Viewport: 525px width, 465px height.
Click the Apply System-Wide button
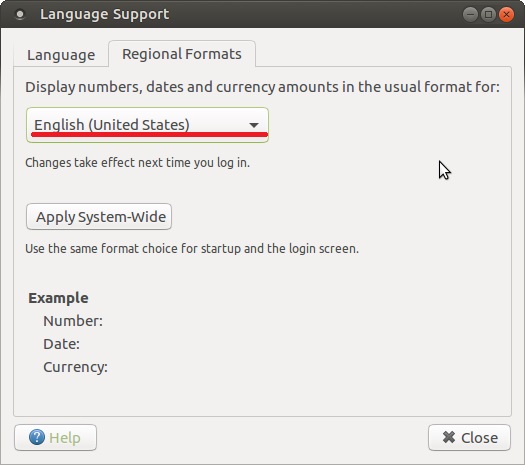click(99, 217)
